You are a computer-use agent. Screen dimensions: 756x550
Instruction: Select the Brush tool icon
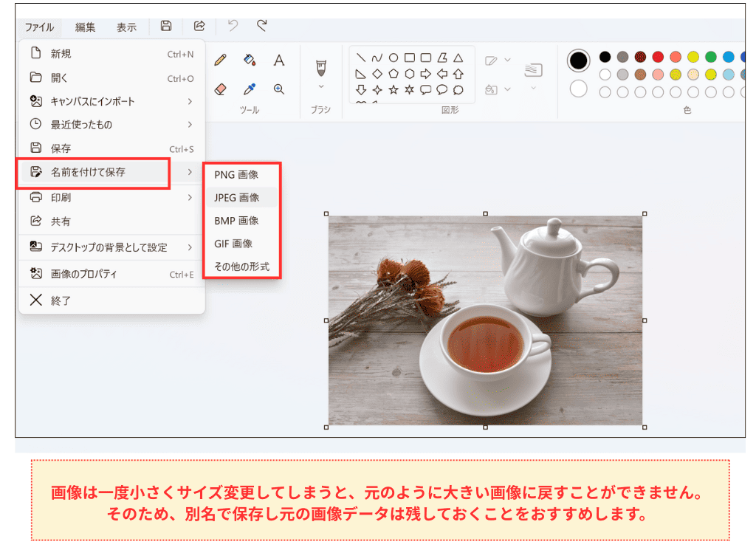[322, 66]
